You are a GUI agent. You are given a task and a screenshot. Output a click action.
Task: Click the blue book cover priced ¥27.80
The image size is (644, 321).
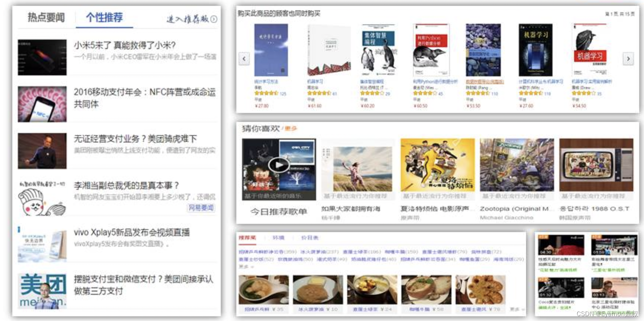(x=271, y=50)
